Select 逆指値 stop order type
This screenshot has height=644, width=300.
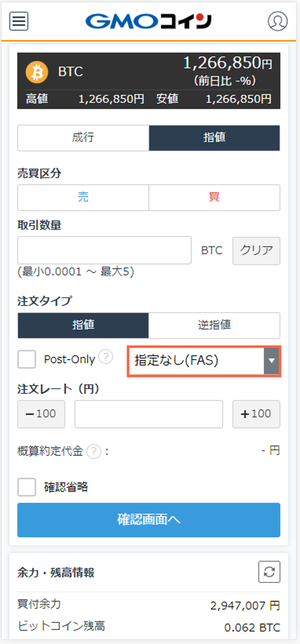[x=214, y=325]
